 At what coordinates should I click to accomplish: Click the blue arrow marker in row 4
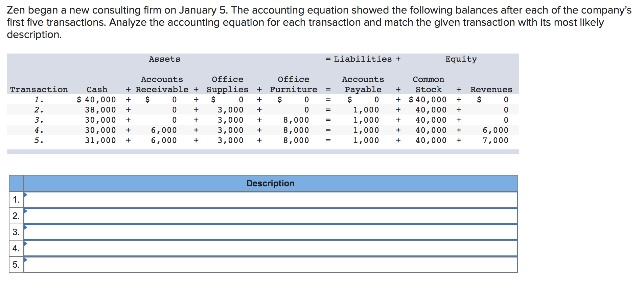pos(25,243)
